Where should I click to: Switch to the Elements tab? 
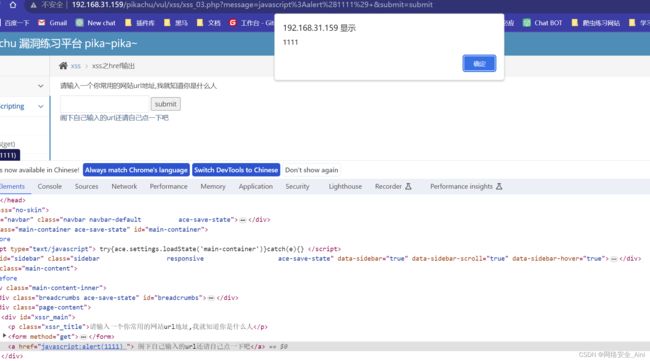coord(12,187)
